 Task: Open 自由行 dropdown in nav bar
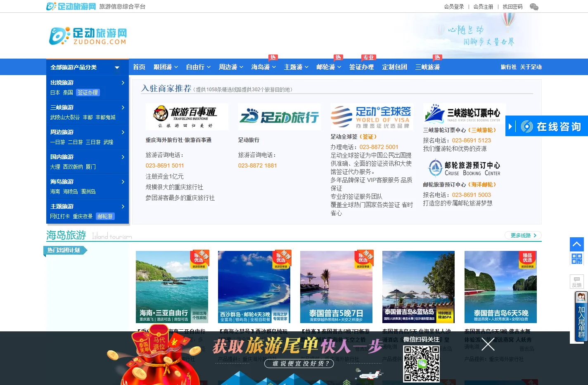coord(198,67)
